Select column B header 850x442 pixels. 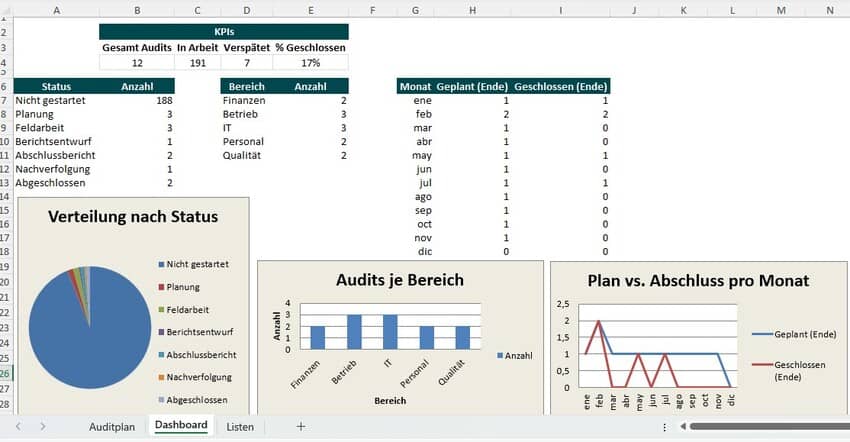pyautogui.click(x=137, y=9)
